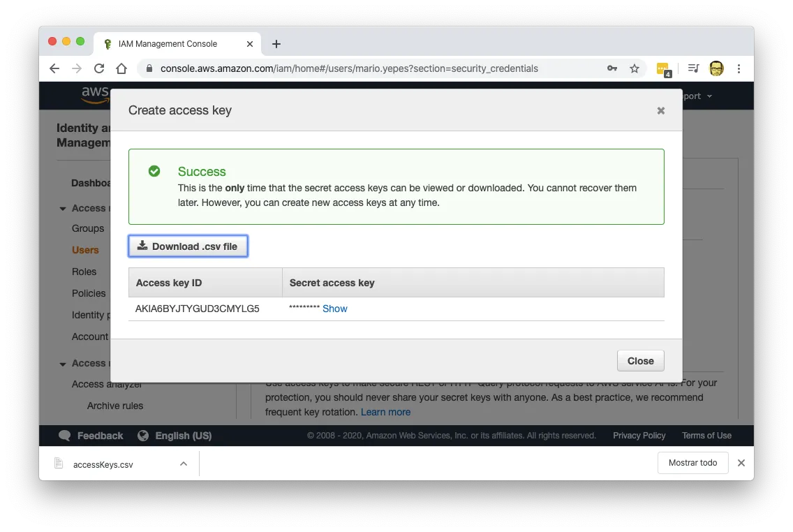Select the access key ID AKIA6BYJTYGUD3CMYLG5

pyautogui.click(x=198, y=309)
